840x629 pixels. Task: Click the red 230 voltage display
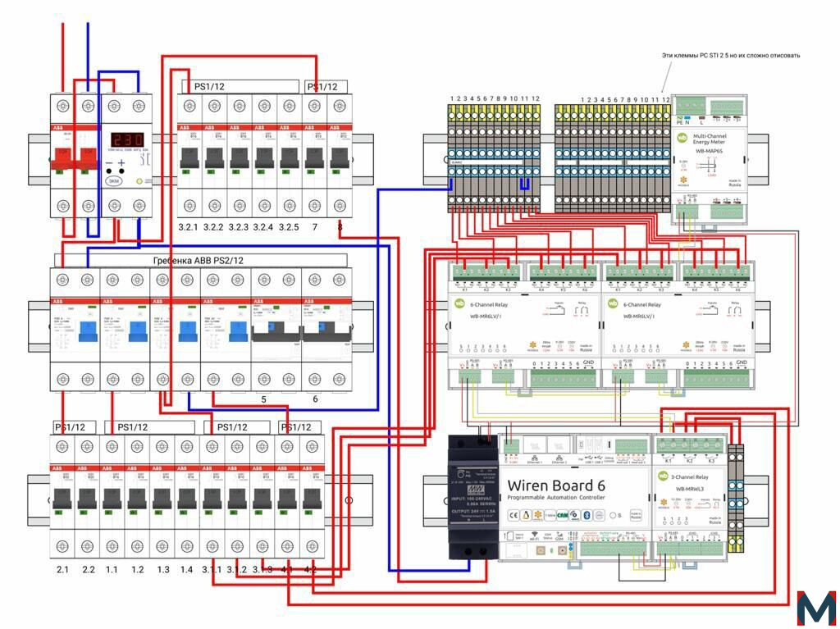tap(126, 140)
